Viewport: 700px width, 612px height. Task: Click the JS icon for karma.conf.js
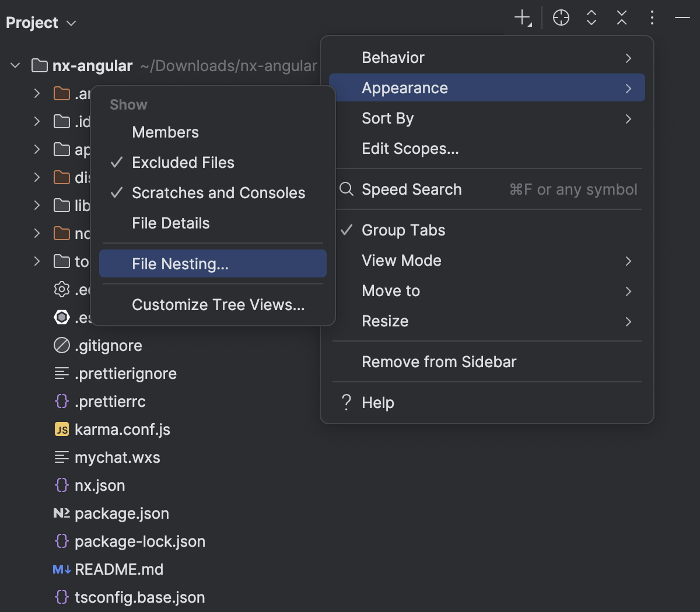point(62,430)
